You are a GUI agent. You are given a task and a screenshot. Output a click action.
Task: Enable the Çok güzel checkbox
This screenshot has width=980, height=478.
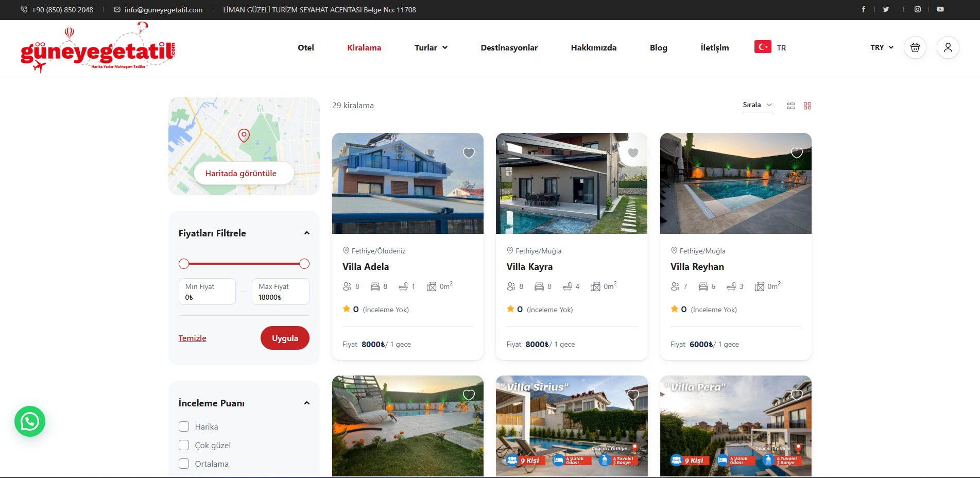tap(184, 445)
